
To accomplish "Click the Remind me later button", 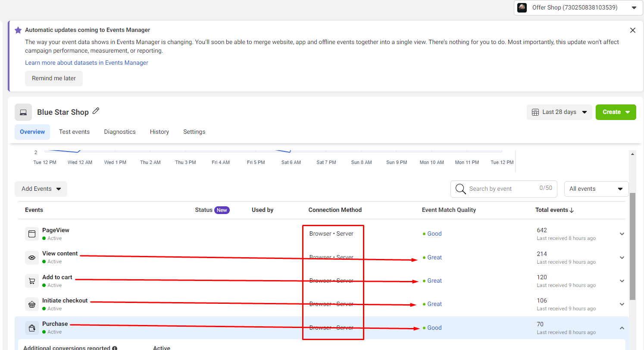I will pos(54,79).
